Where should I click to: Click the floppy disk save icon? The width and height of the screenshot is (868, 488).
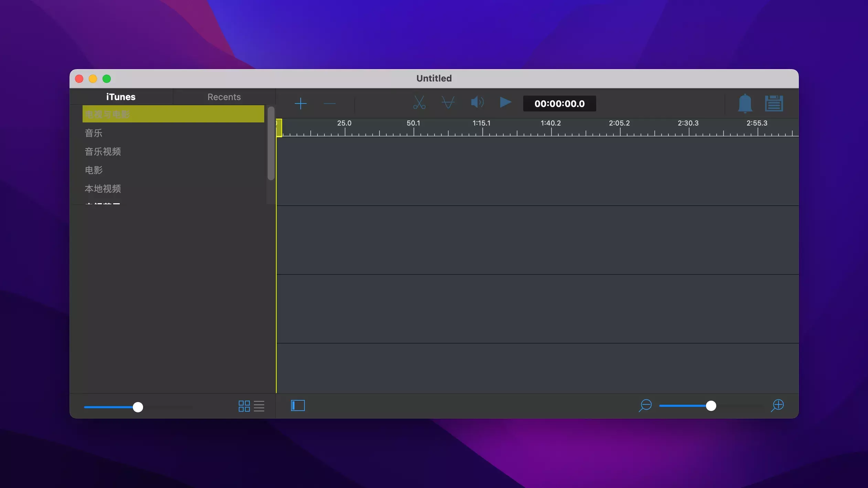[774, 104]
